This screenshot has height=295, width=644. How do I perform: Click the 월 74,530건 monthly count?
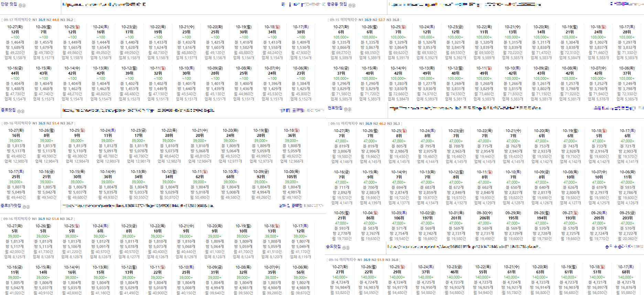pos(455,94)
